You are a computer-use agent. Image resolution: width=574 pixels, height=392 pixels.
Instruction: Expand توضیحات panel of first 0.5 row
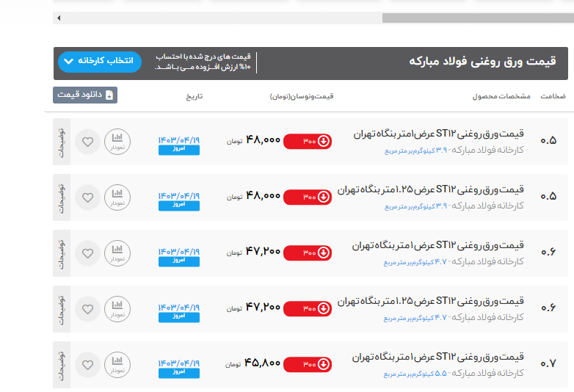tap(62, 142)
